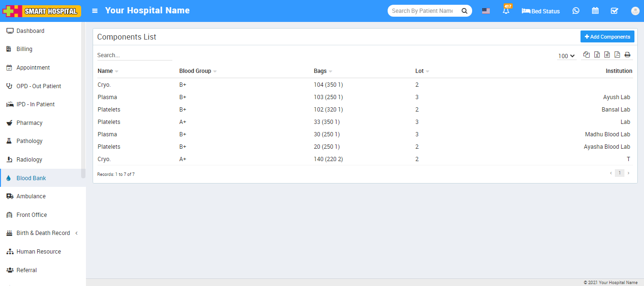Click the Search By Patient Name box
This screenshot has width=644, height=286.
(x=423, y=11)
